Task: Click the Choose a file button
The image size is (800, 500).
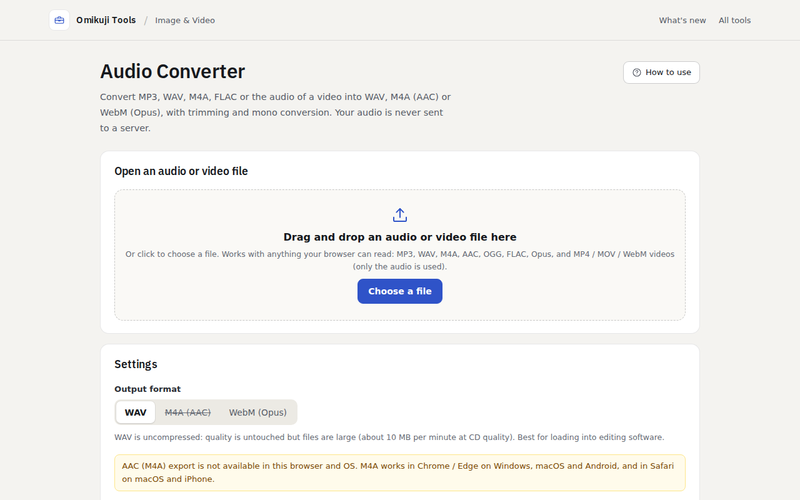Action: click(x=399, y=291)
